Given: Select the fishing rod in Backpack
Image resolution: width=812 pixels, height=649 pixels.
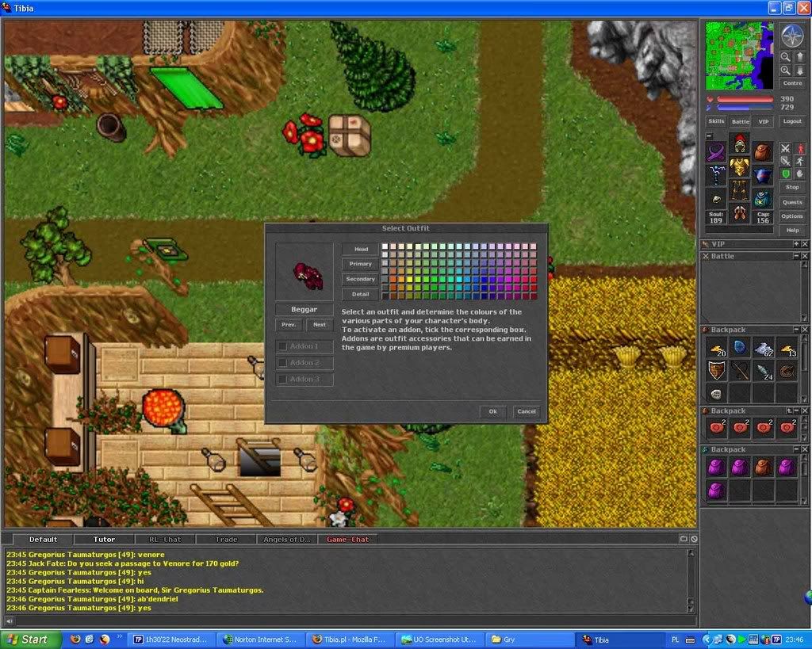Looking at the screenshot, I should (740, 371).
